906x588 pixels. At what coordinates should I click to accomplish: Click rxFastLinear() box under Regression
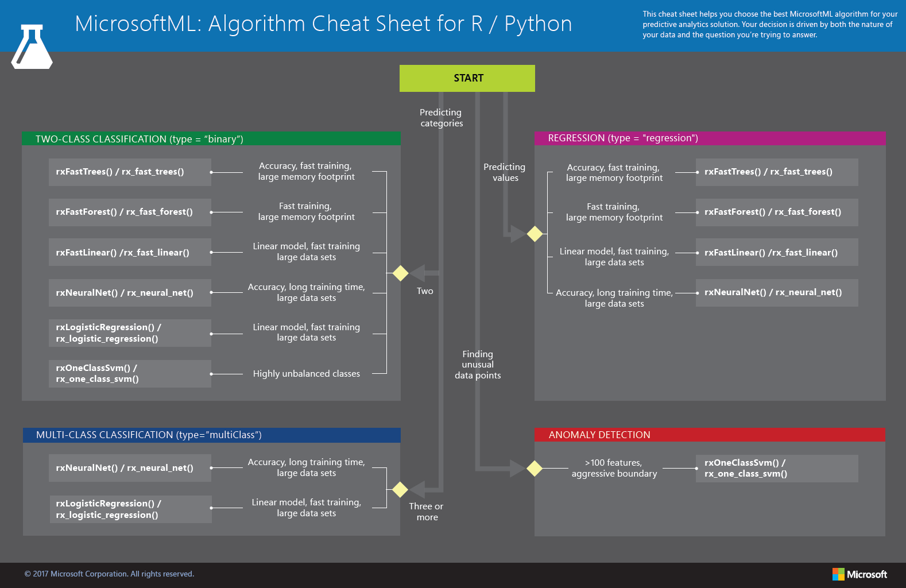[x=777, y=252]
